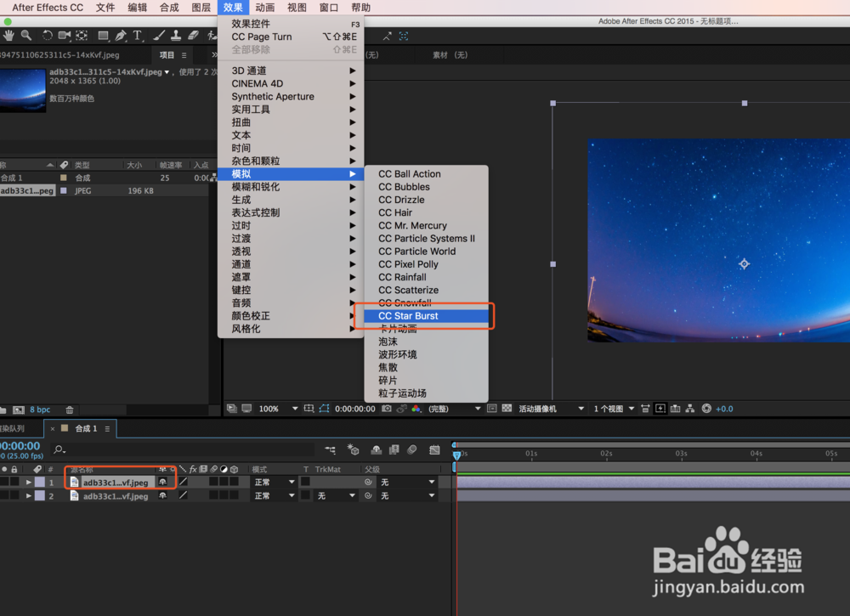Select the Rotation tool
The width and height of the screenshot is (850, 616).
(47, 36)
